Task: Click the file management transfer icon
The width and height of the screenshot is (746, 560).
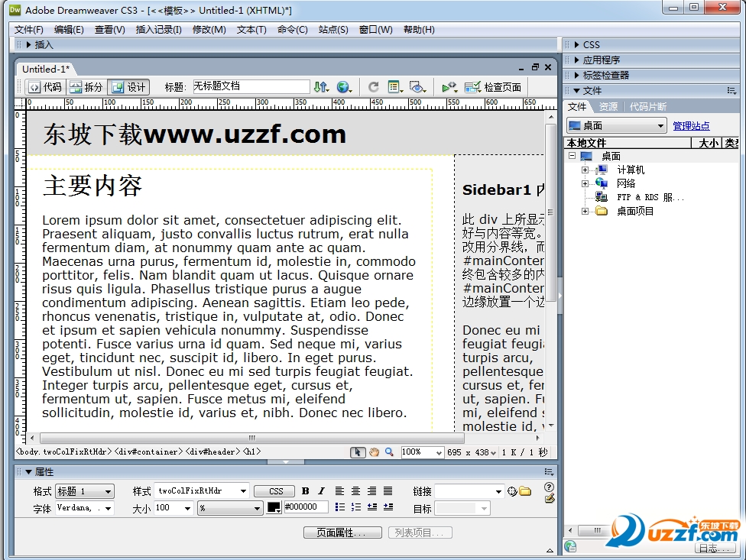Action: [x=320, y=87]
